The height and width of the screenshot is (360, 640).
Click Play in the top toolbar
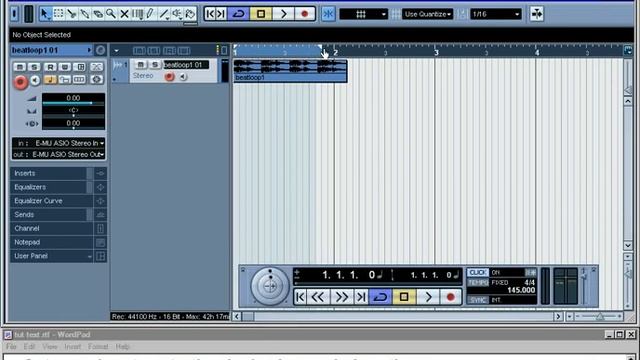283,14
